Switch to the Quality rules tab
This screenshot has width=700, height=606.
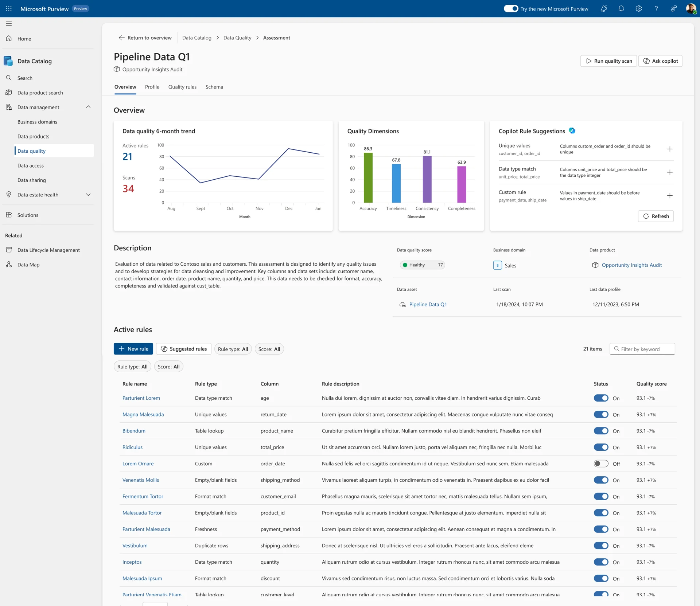point(182,87)
